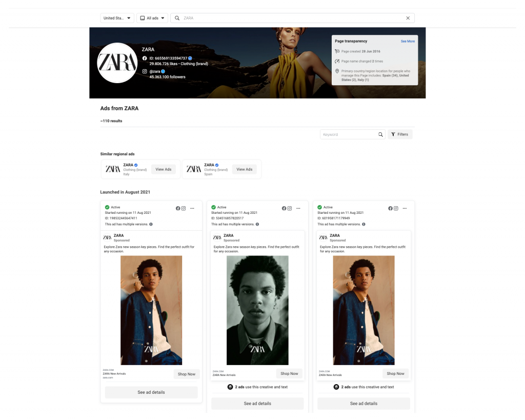Click the edit icon beside Page name changed
This screenshot has width=525, height=420.
(337, 62)
